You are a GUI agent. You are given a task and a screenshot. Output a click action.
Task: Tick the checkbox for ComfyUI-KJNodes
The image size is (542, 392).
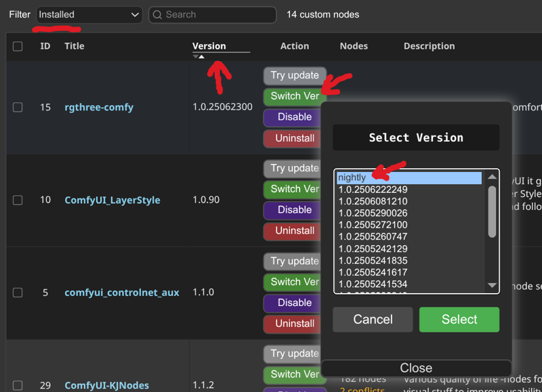click(18, 385)
